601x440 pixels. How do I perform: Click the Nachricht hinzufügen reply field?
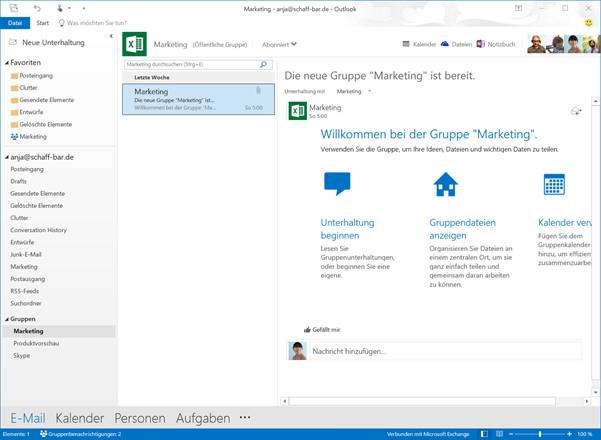(440, 351)
